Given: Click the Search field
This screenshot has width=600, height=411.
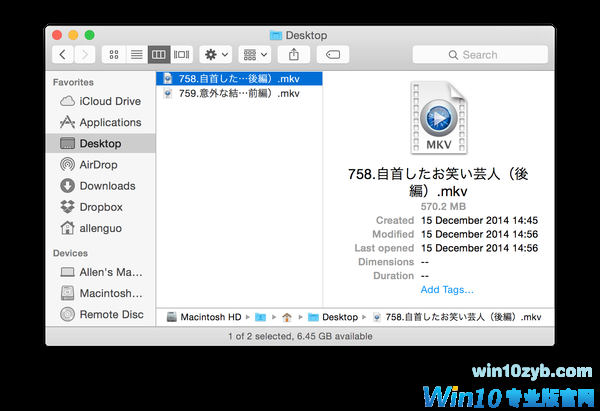Looking at the screenshot, I should pos(480,55).
